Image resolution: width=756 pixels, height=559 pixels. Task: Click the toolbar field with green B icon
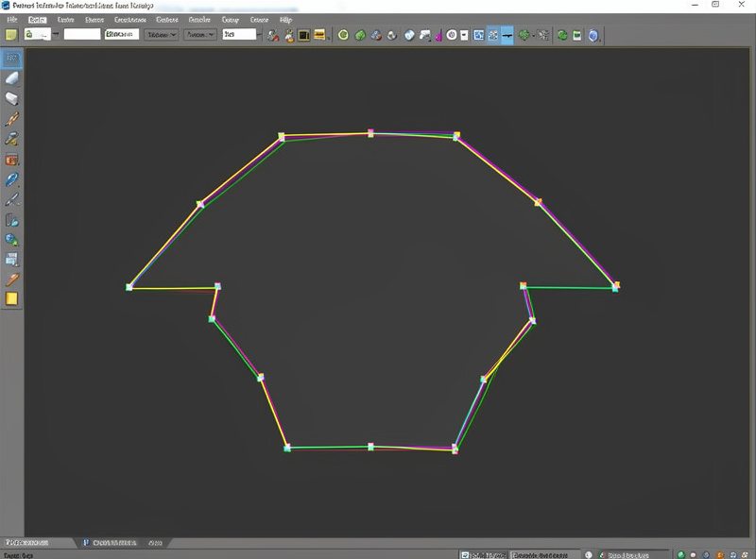[x=122, y=34]
